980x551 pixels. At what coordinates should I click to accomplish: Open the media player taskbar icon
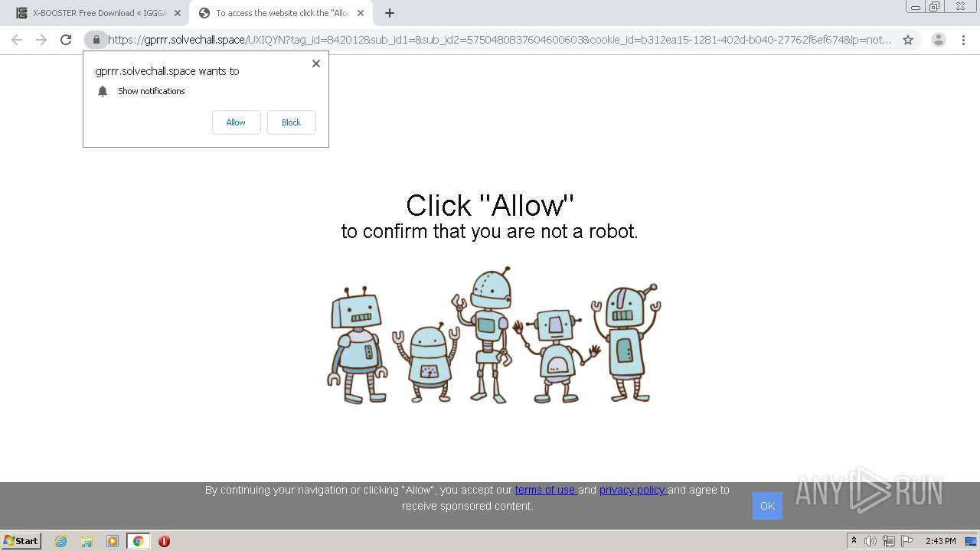pyautogui.click(x=113, y=541)
